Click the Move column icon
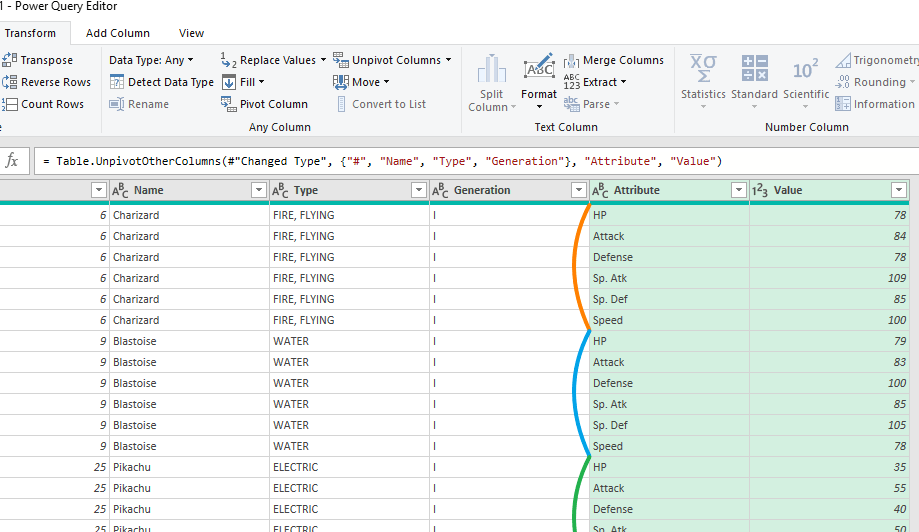The image size is (919, 532). [341, 82]
